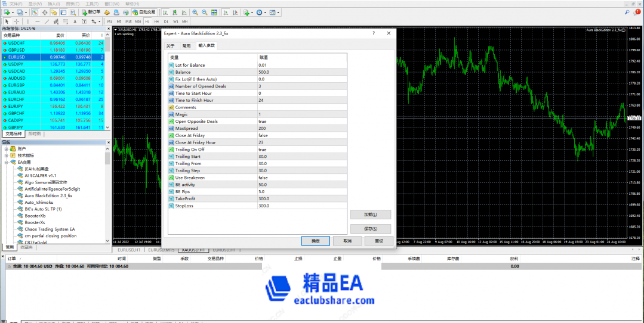Click the 保存(S) button
The width and height of the screenshot is (644, 323).
click(x=371, y=229)
